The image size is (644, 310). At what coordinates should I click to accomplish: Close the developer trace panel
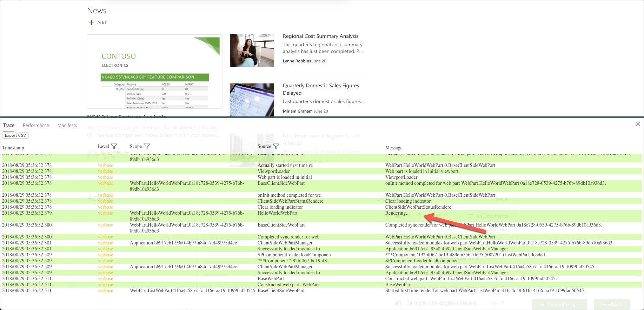click(x=638, y=124)
